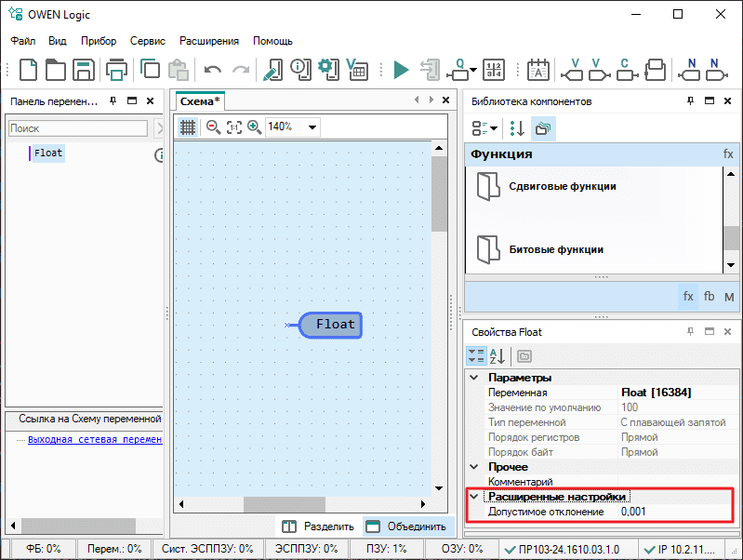Click the Undo arrow icon
The image size is (743, 560).
tap(213, 70)
